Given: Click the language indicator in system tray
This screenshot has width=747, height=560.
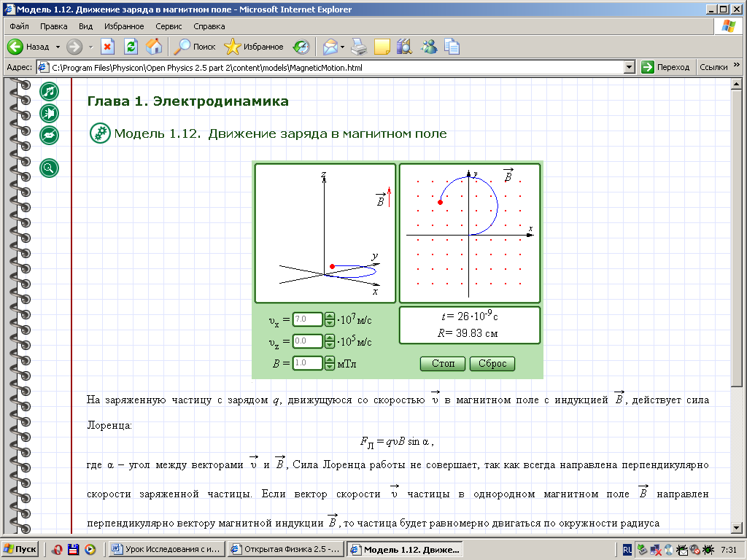Looking at the screenshot, I should pos(627,550).
